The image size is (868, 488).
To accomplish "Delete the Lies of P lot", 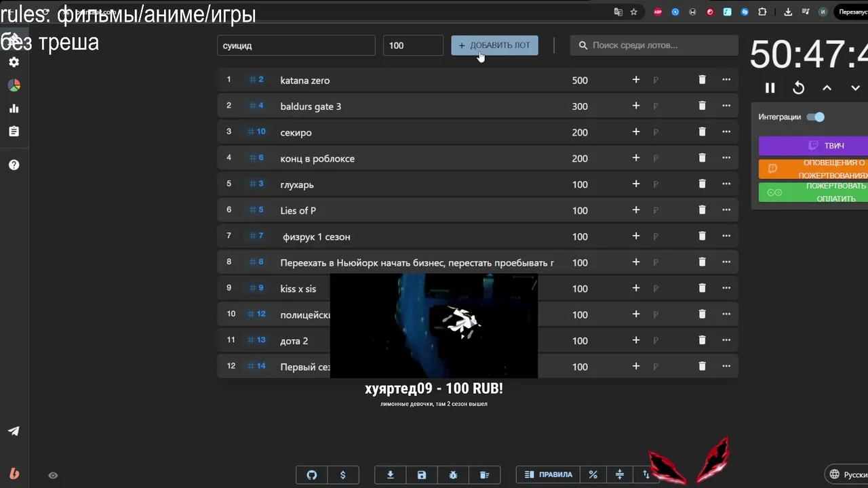I will (x=702, y=210).
